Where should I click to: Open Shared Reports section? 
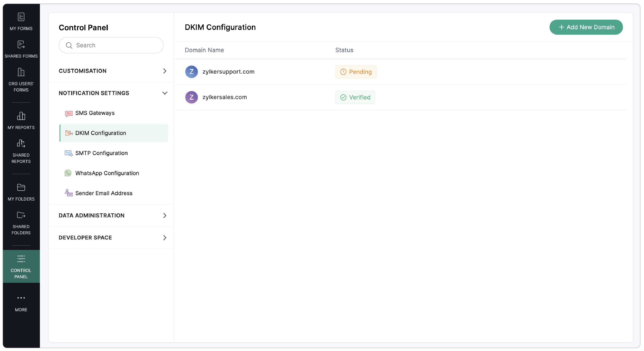[21, 151]
